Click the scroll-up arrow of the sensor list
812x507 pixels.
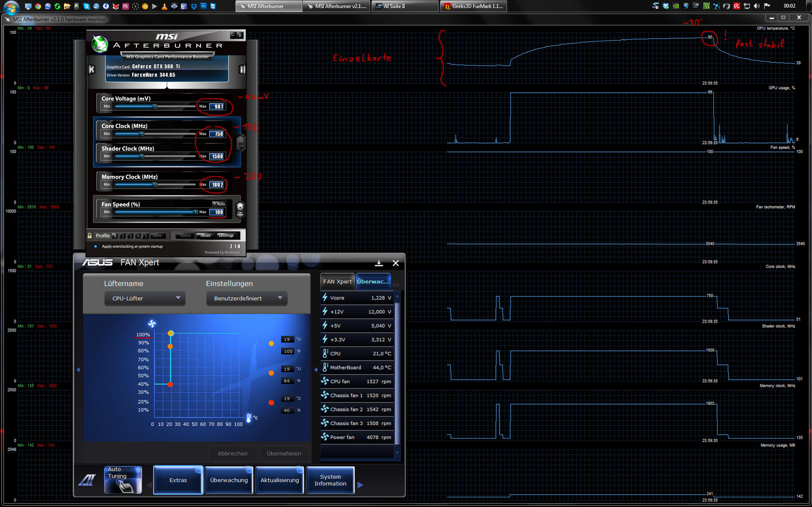[x=397, y=297]
